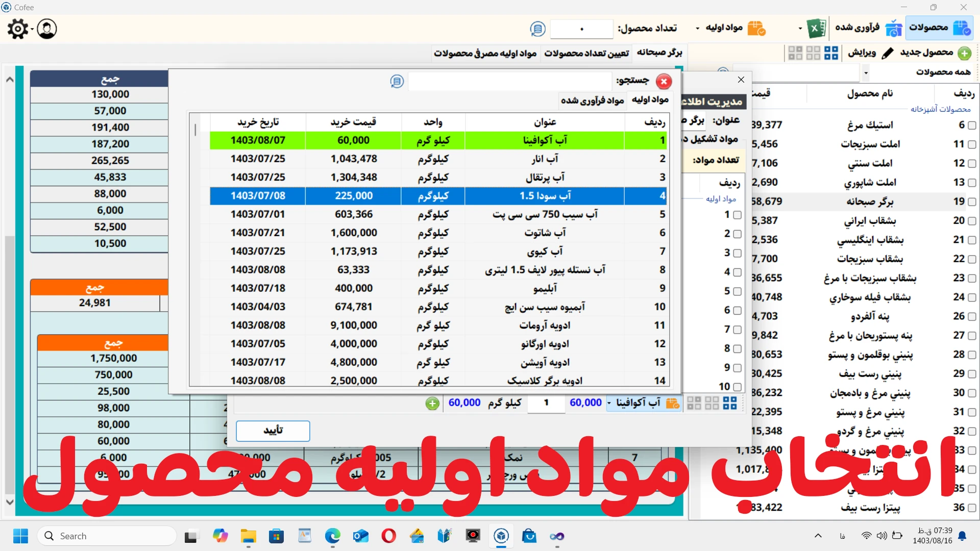980x551 pixels.
Task: Open the آب آکوافینا combo box dropdown
Action: (x=609, y=403)
